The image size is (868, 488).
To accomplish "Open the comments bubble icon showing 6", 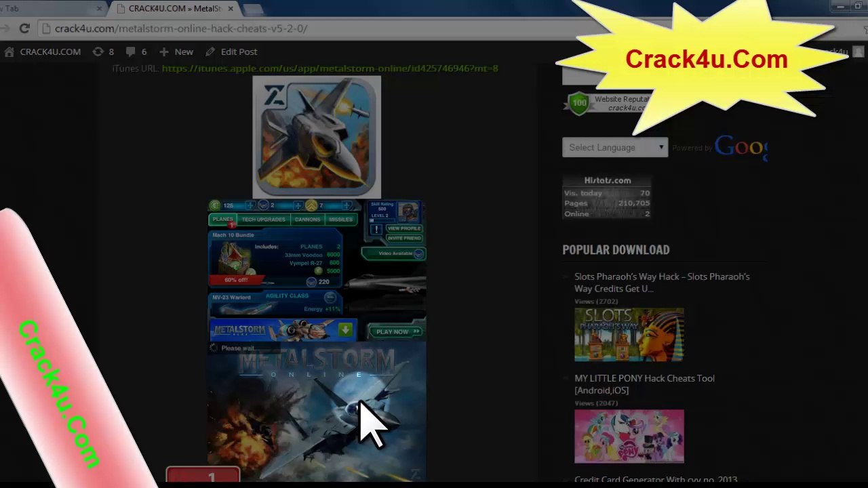I will [x=131, y=52].
